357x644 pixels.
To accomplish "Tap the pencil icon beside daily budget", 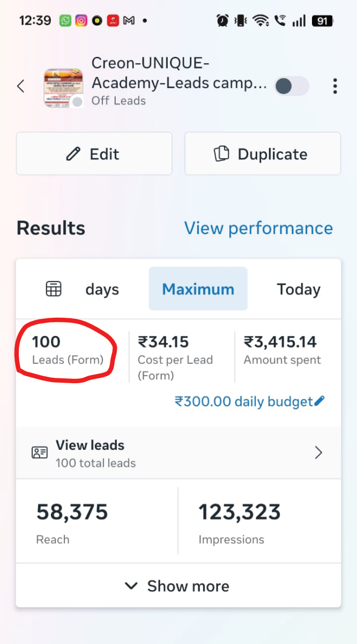I will [x=319, y=401].
